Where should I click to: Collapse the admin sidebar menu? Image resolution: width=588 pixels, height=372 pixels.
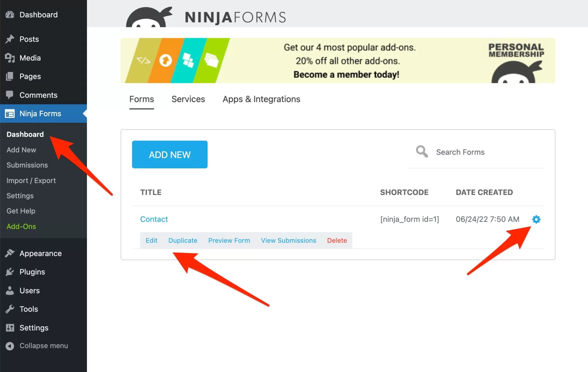click(43, 346)
